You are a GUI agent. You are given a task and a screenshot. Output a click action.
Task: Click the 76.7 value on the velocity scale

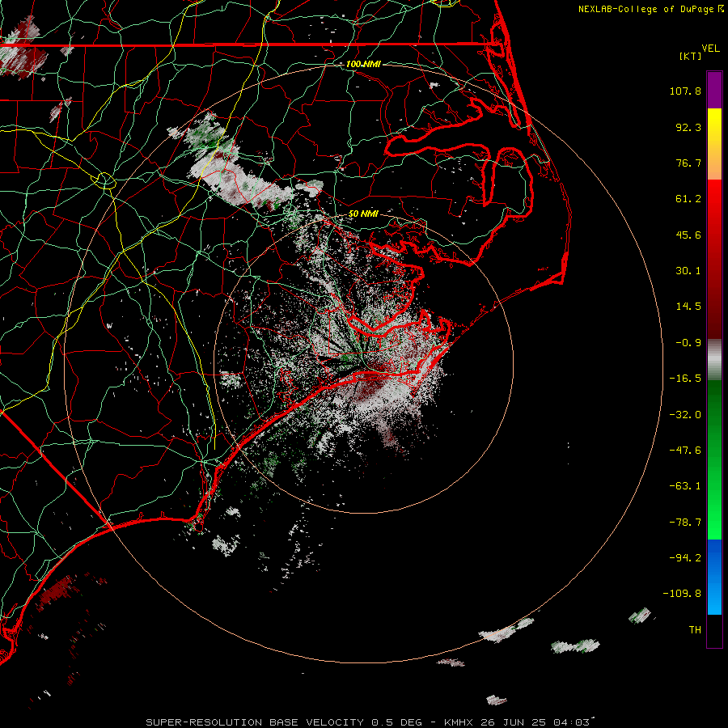(x=688, y=163)
